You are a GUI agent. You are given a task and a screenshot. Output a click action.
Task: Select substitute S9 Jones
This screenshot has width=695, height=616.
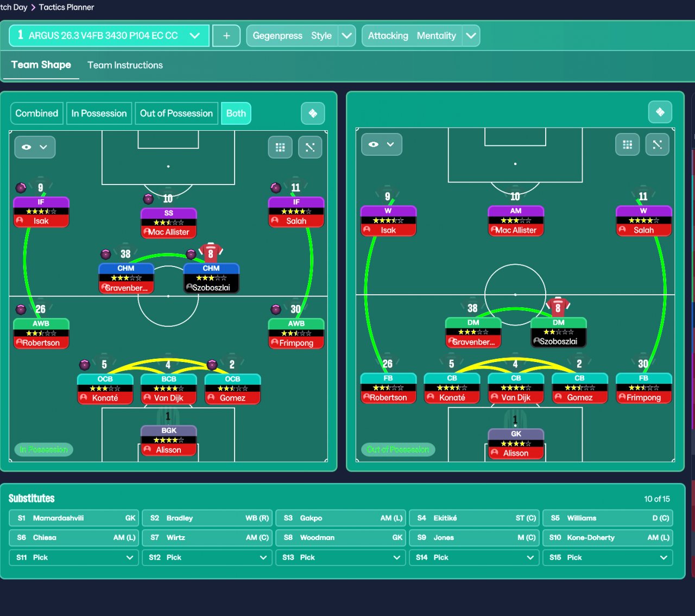click(x=474, y=537)
